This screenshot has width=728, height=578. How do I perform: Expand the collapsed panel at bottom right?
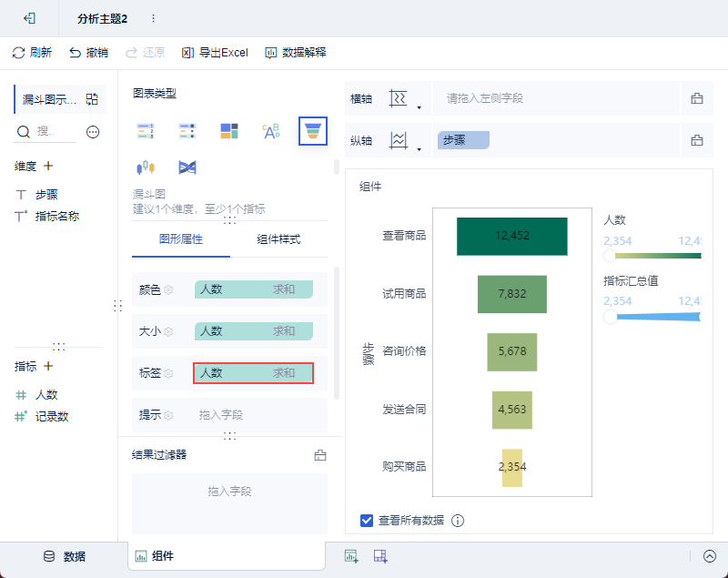pos(710,556)
